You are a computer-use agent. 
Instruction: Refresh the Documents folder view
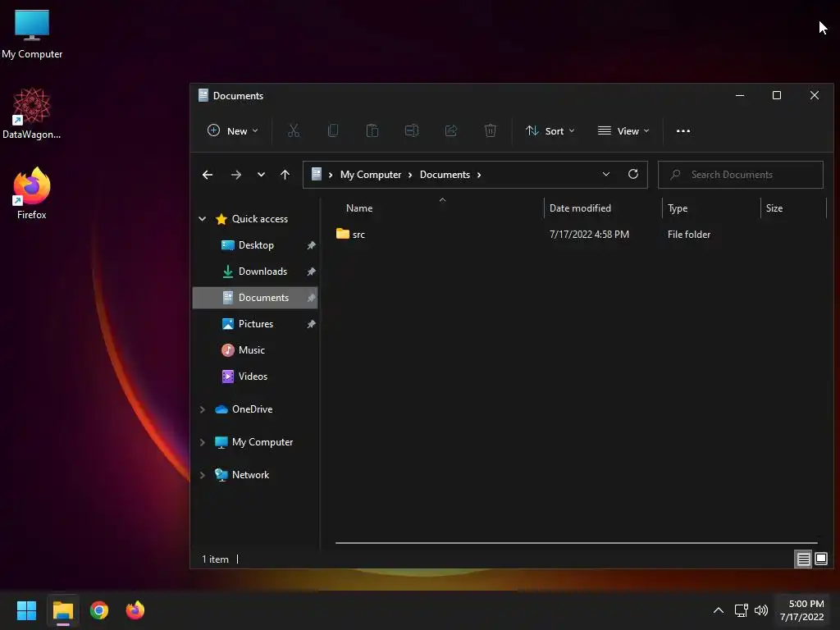click(x=633, y=174)
